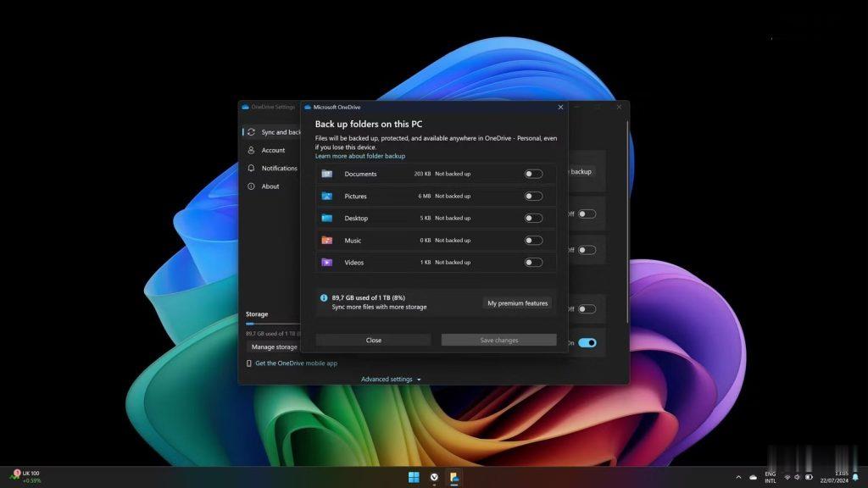
Task: Click the Music folder icon in the backup list
Action: 327,240
